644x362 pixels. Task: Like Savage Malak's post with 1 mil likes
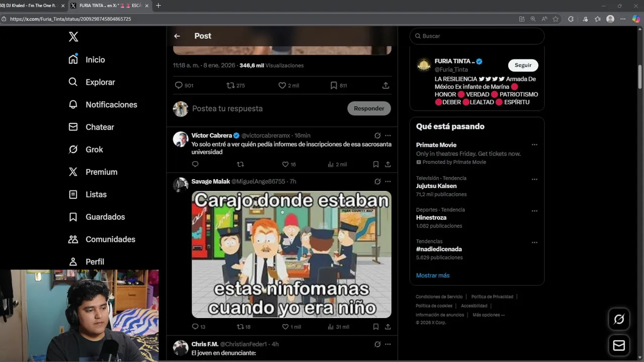tap(291, 327)
